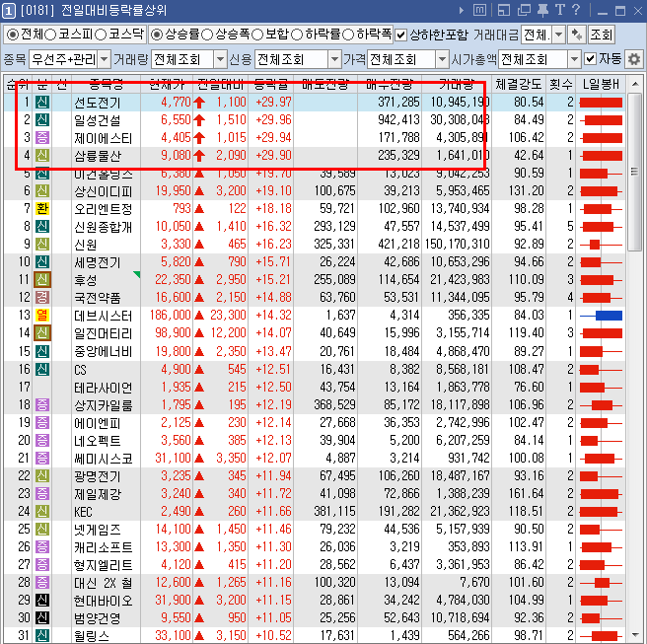647x644 pixels.
Task: Open the 시가총액 전체조회 dropdown
Action: coord(574,59)
